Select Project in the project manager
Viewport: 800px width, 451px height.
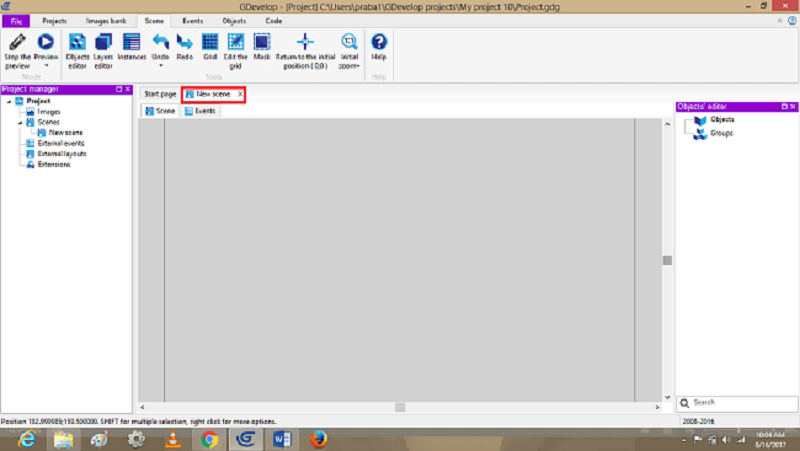(38, 101)
